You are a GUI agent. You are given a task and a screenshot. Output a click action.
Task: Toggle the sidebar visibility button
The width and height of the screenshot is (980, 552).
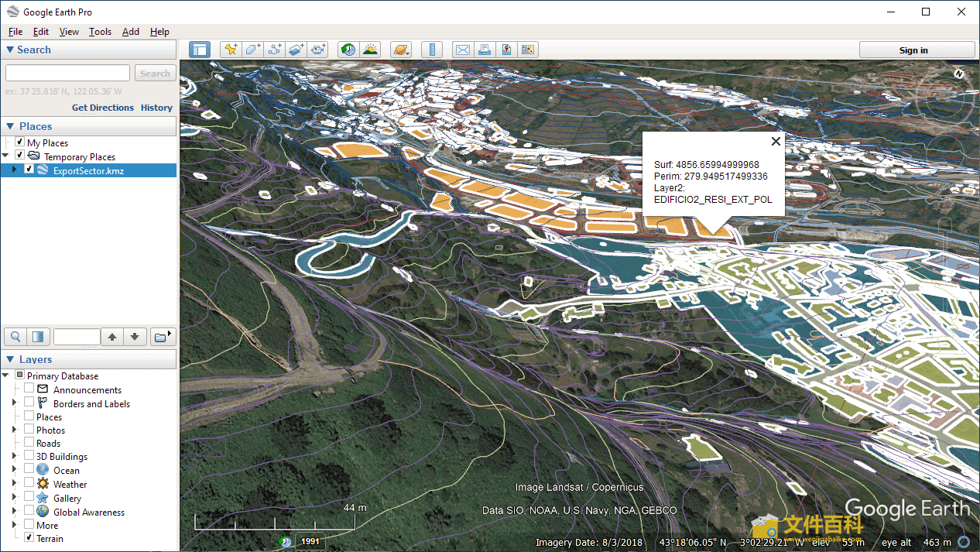[200, 50]
